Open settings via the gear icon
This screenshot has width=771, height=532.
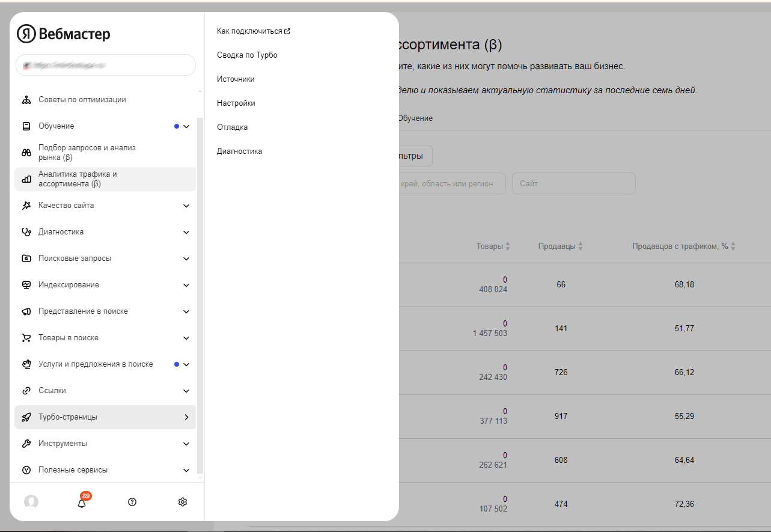click(183, 502)
